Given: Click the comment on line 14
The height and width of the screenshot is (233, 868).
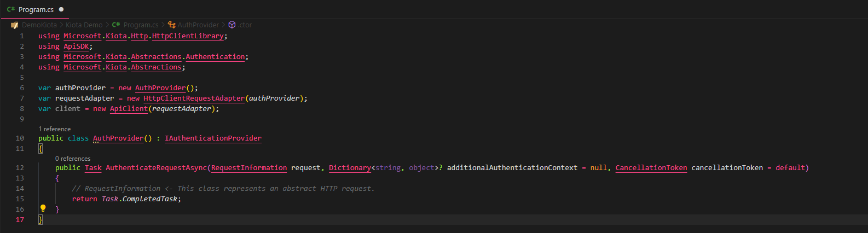Looking at the screenshot, I should point(223,188).
